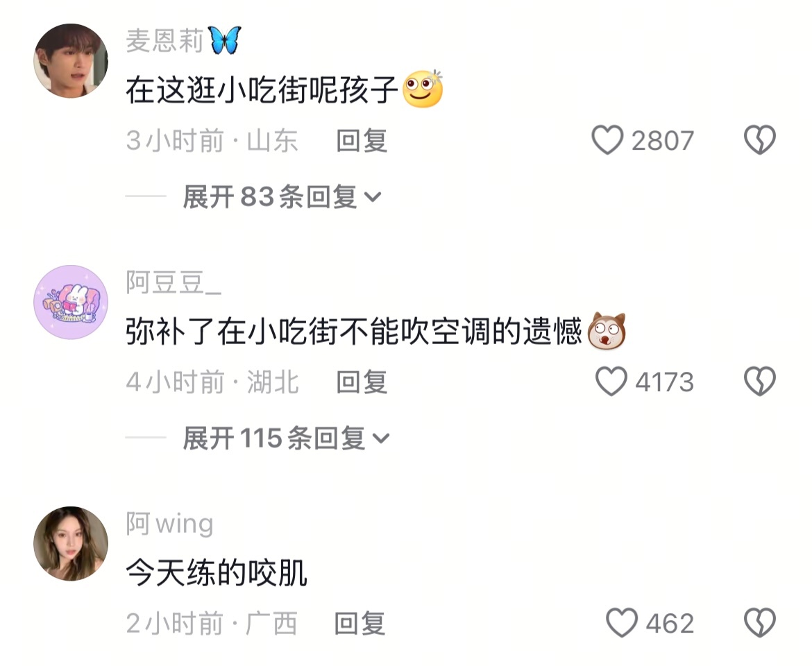
Task: Open 阿豆豆_'s purple bunny avatar
Action: pyautogui.click(x=71, y=302)
